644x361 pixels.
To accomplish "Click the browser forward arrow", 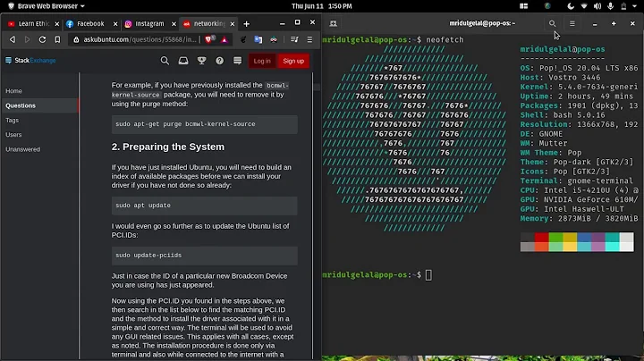I will pos(27,40).
